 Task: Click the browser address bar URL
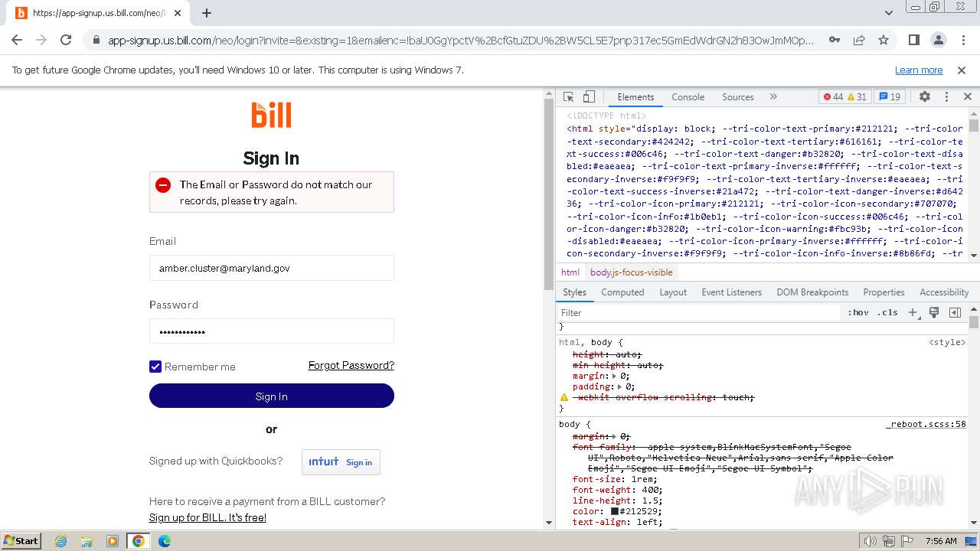(461, 40)
